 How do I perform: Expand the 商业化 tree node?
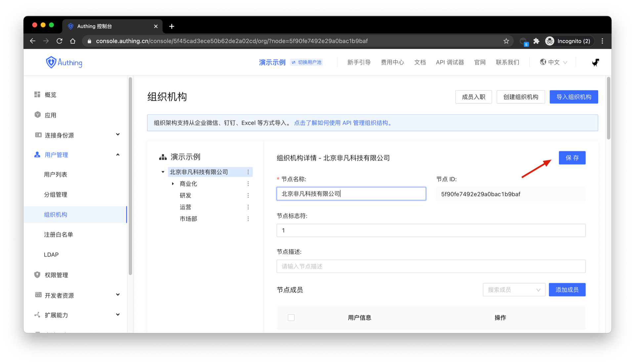173,183
